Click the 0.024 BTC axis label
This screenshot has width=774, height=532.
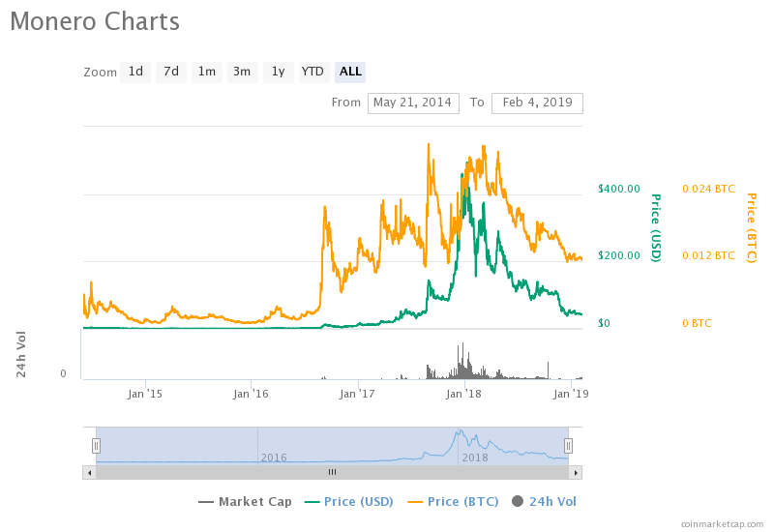[x=708, y=189]
